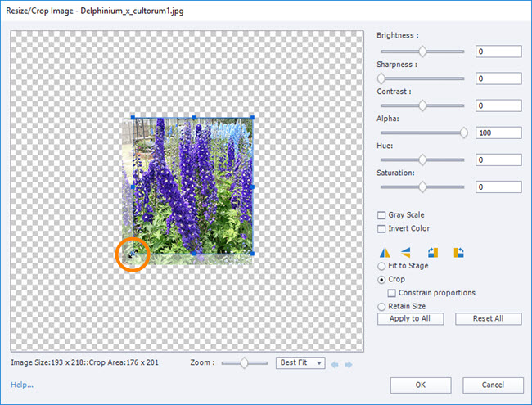Click the Brightness label
This screenshot has height=405, width=532.
point(398,35)
